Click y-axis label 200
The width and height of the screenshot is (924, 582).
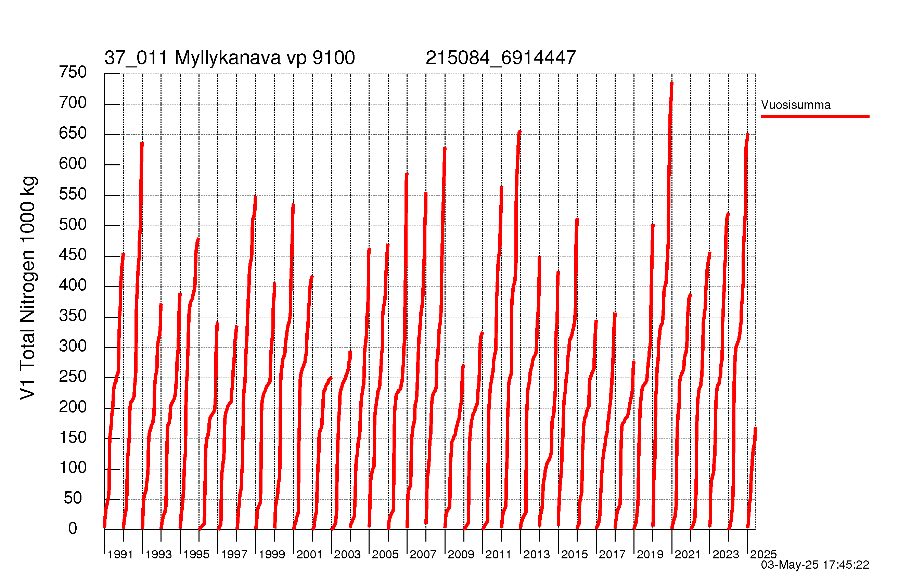[x=73, y=407]
